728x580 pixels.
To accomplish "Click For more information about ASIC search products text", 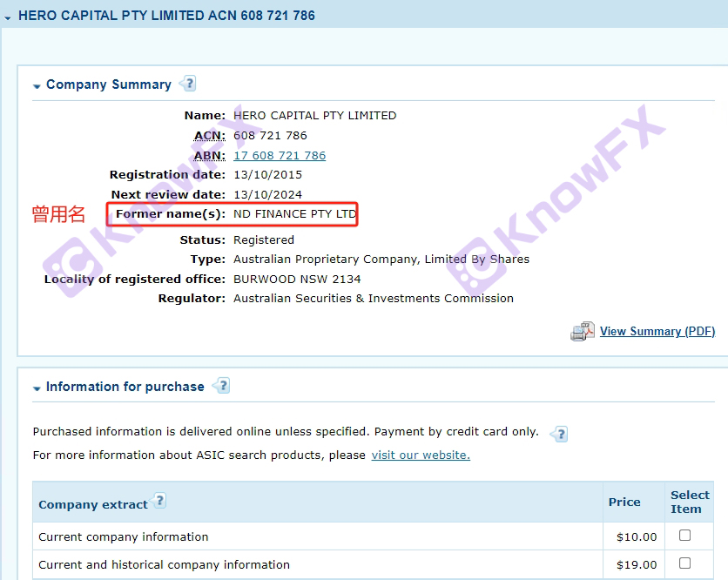I will click(x=199, y=455).
